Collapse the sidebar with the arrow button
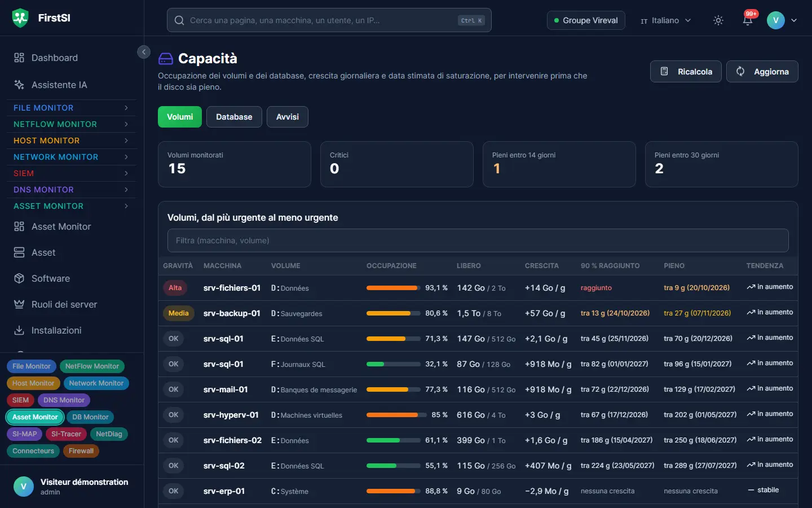Viewport: 812px width, 508px height. click(x=144, y=52)
